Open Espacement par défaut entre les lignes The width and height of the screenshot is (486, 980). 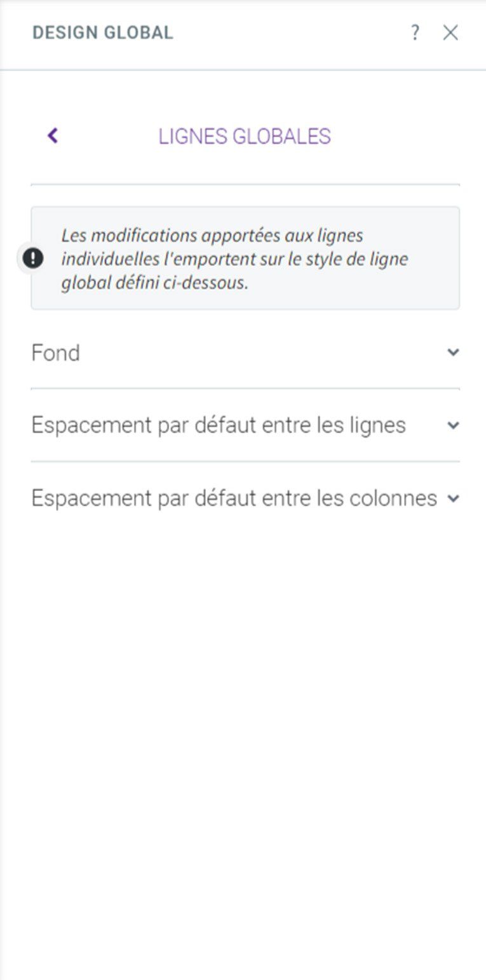point(245,426)
